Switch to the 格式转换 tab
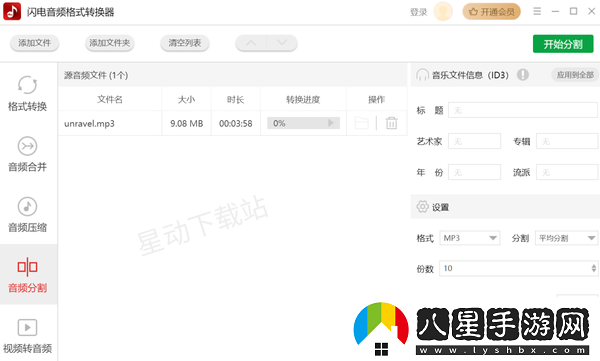The height and width of the screenshot is (361, 600). point(28,93)
